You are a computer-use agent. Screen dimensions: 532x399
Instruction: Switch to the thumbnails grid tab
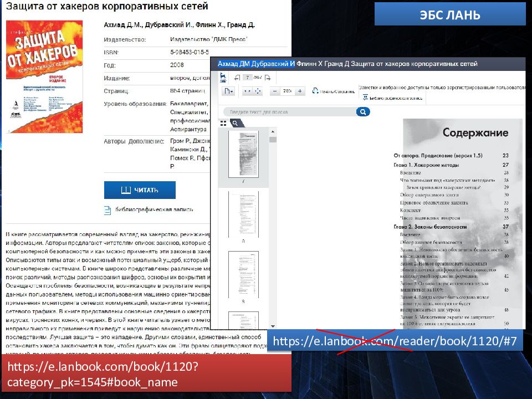pyautogui.click(x=223, y=123)
